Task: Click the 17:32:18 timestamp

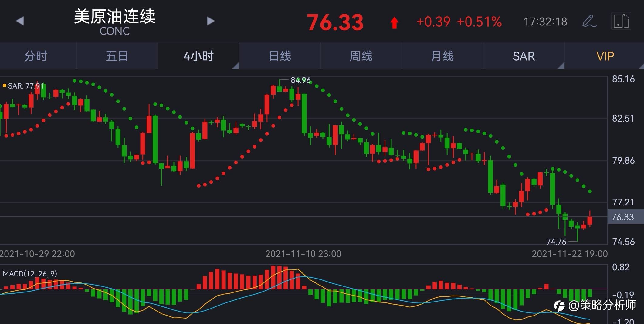Action: (x=545, y=22)
